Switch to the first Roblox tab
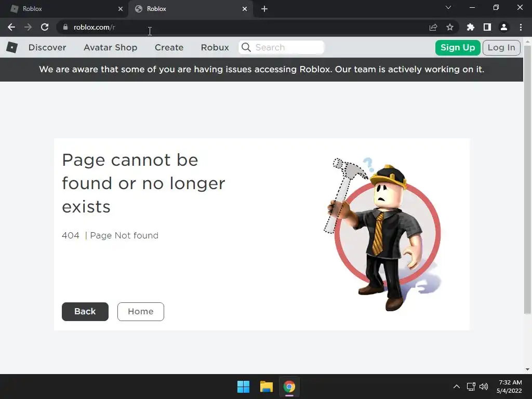532x399 pixels. coord(64,9)
